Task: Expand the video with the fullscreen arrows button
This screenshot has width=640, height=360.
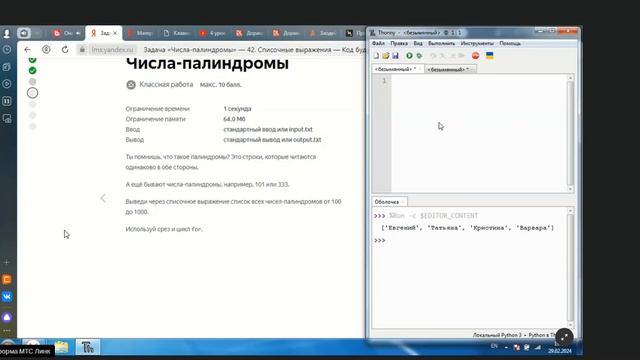Action: [564, 337]
